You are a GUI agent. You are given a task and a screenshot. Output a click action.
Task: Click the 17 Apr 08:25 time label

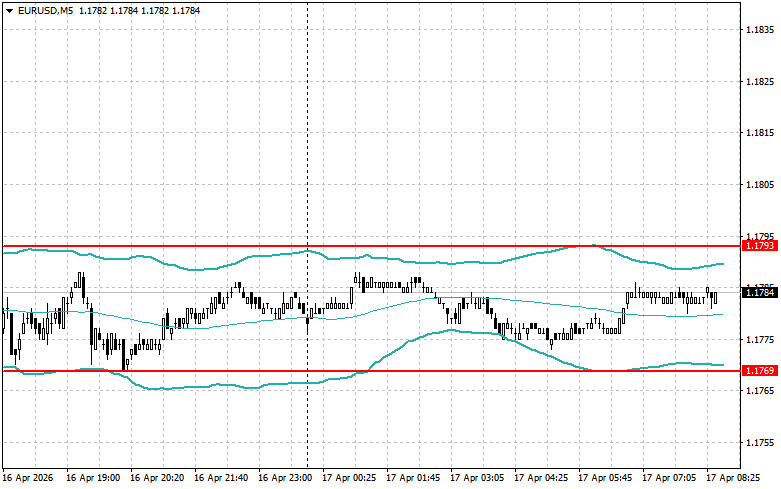[x=733, y=478]
